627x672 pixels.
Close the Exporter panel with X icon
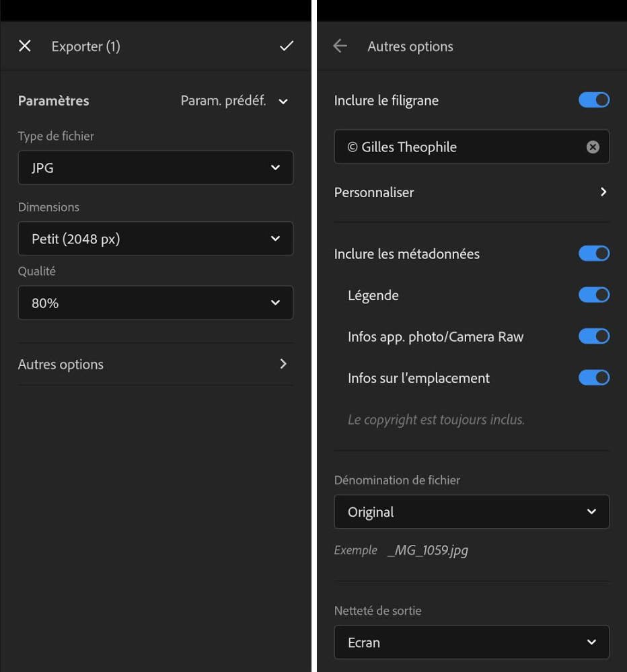(x=25, y=46)
